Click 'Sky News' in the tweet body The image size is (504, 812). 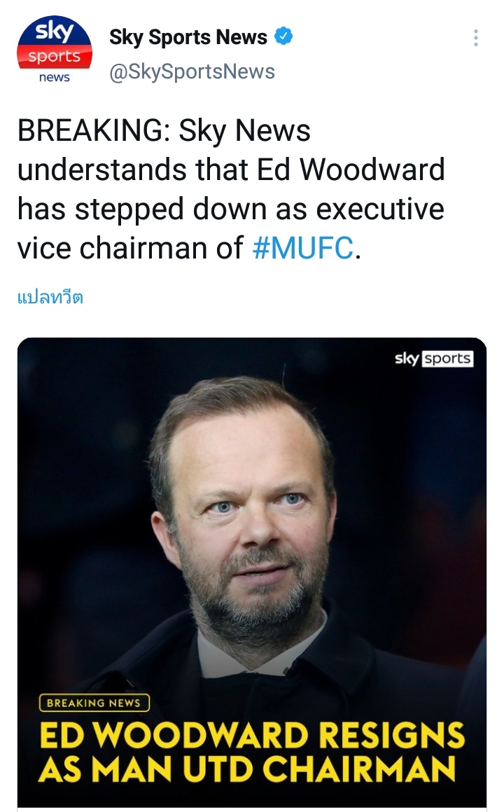click(x=245, y=132)
